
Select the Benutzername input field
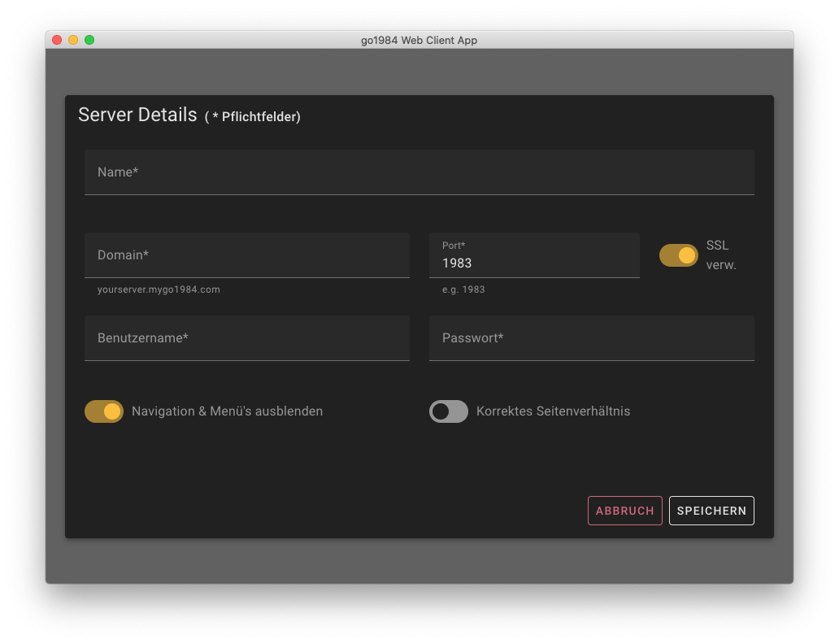click(246, 338)
